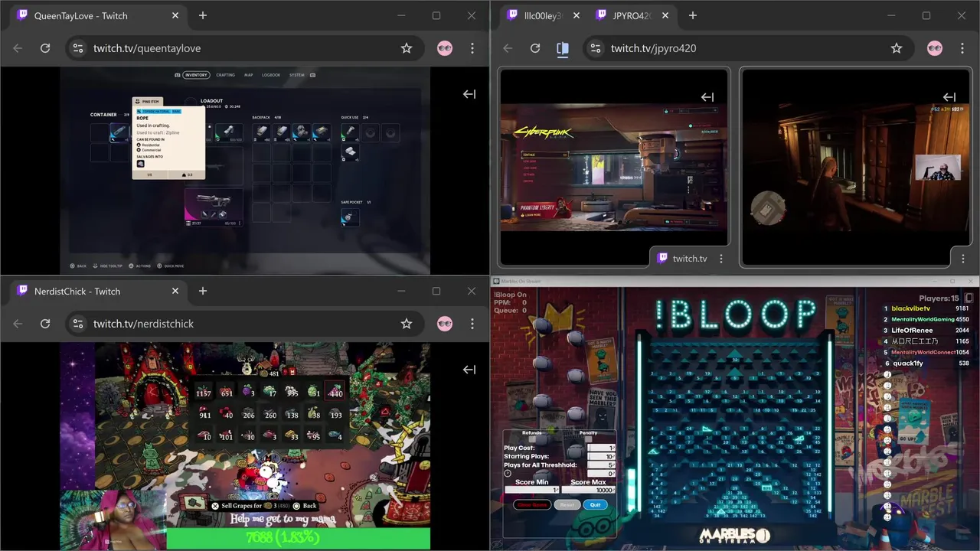Image resolution: width=980 pixels, height=551 pixels.
Task: Open the Crafting tab in the game menu
Action: click(x=226, y=75)
